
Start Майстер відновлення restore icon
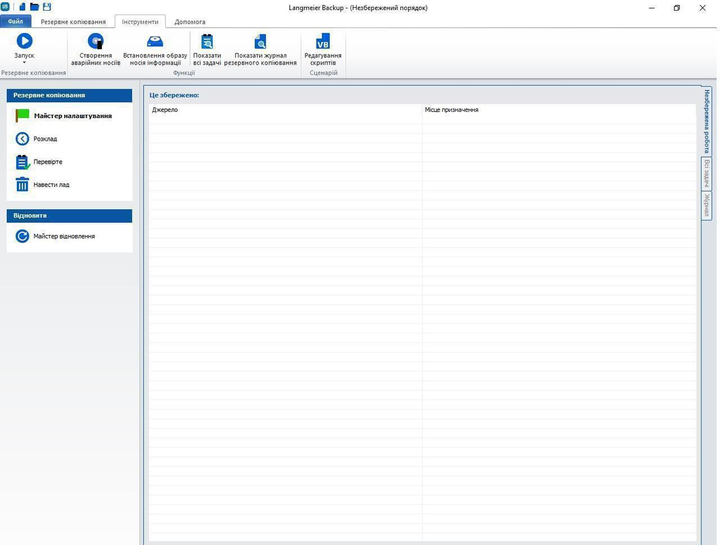click(x=22, y=236)
